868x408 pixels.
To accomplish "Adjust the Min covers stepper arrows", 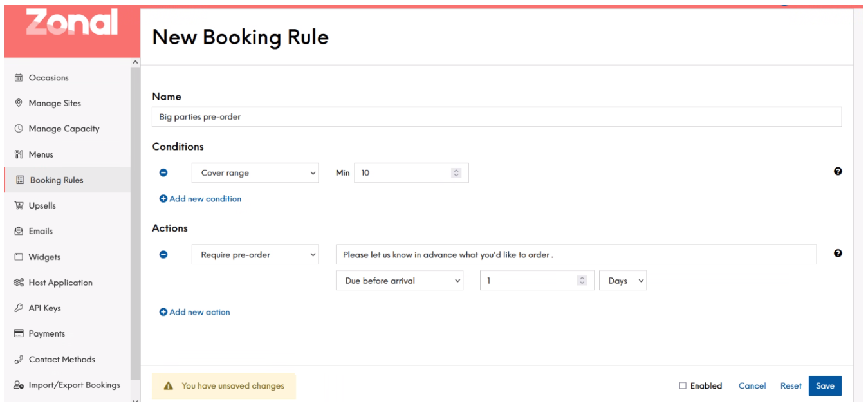I will point(456,173).
